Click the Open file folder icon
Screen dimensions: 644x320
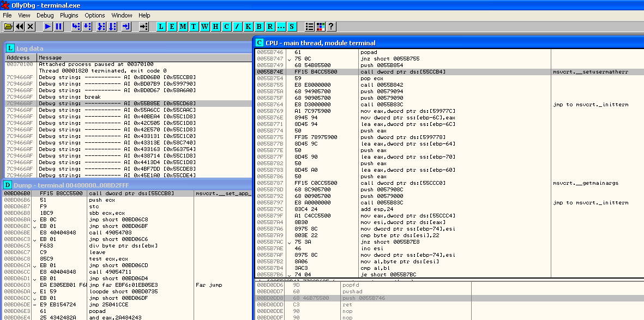pos(8,26)
